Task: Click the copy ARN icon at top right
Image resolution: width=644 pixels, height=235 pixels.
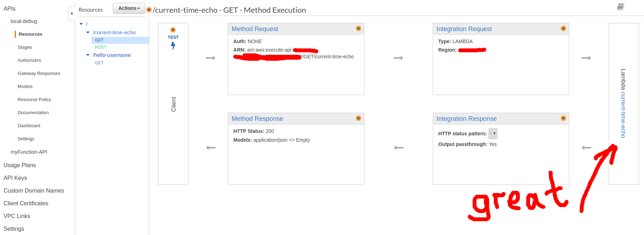Action: tap(620, 7)
